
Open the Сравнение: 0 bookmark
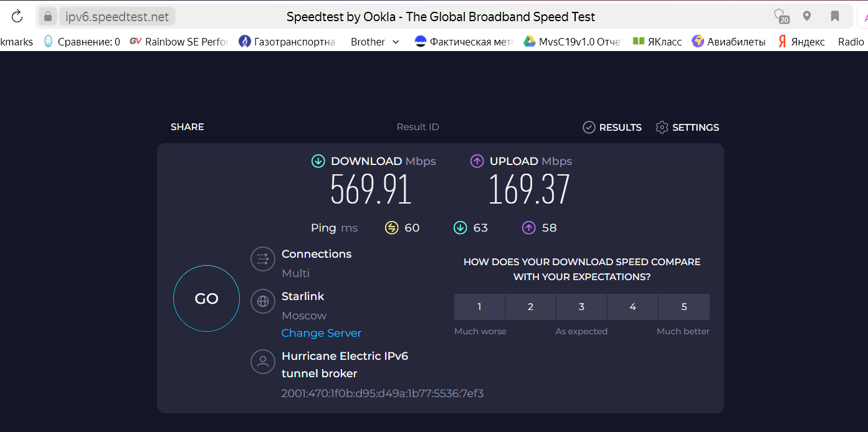[82, 42]
